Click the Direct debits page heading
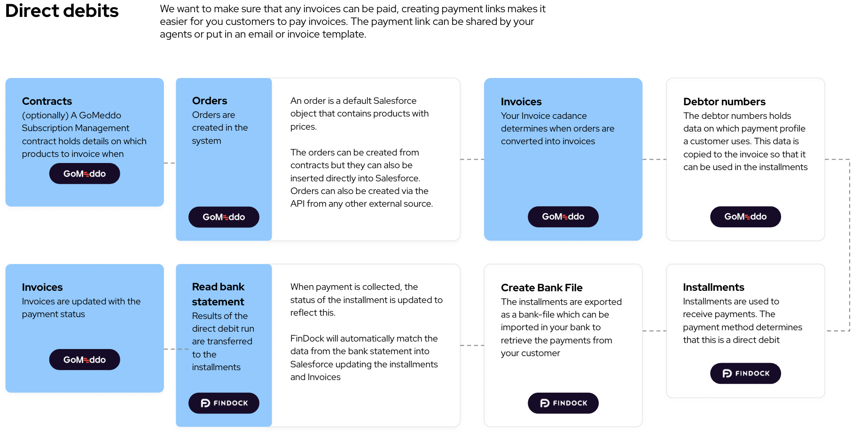Screen dimensions: 868x435 point(62,11)
